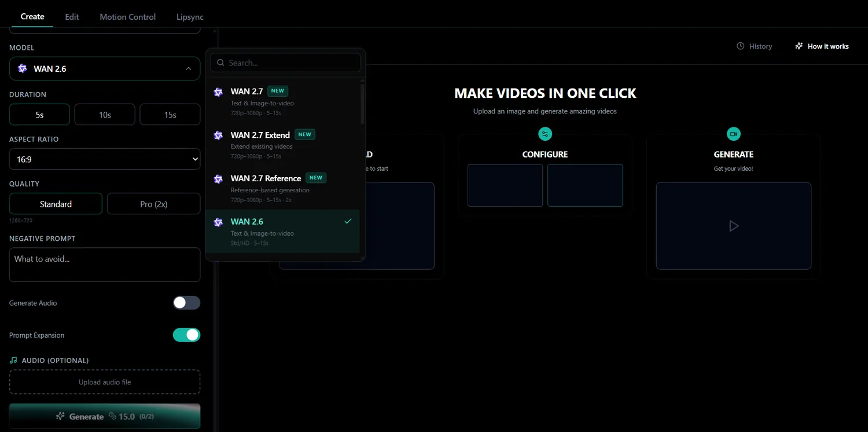
Task: Click 'Extend existing videos' description text
Action: click(262, 147)
